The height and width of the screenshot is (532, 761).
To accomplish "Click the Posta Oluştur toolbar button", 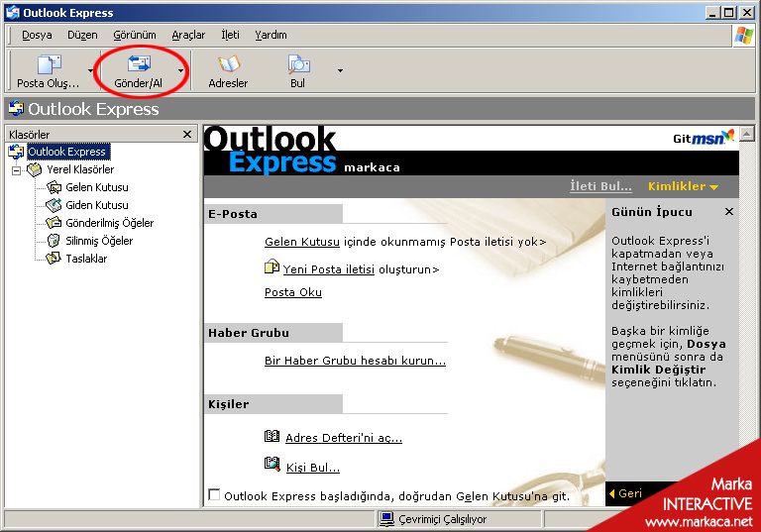I will [48, 71].
